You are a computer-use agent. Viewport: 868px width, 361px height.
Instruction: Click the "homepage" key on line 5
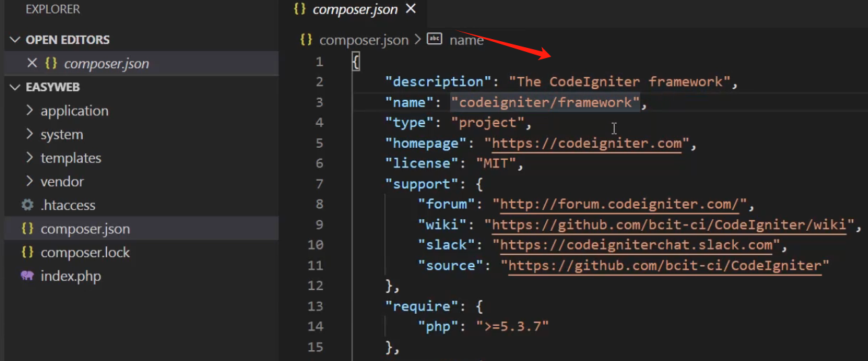point(426,143)
